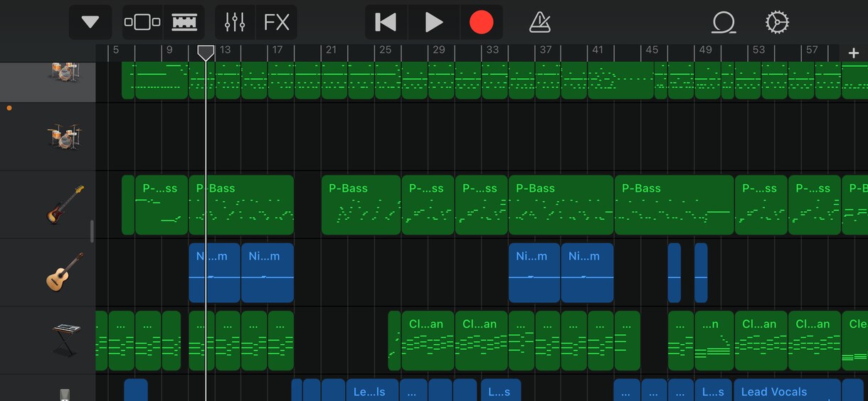Select the bass guitar track icon
The image size is (868, 401).
click(65, 205)
